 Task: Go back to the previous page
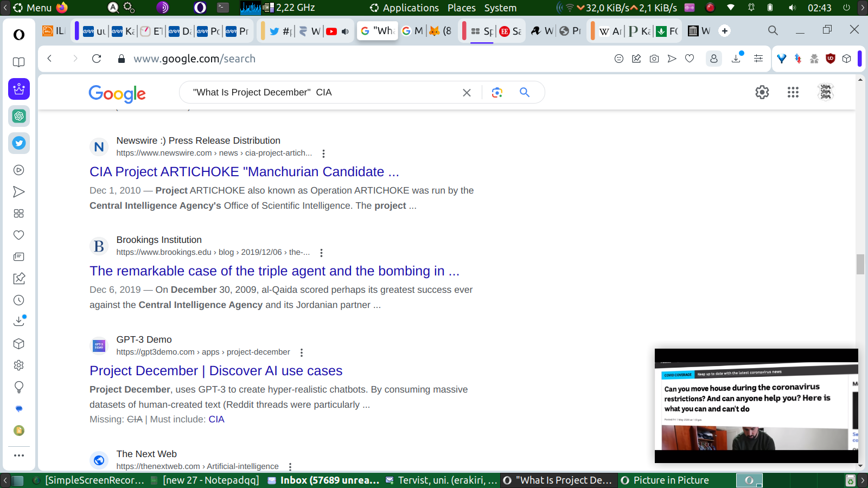pyautogui.click(x=49, y=59)
